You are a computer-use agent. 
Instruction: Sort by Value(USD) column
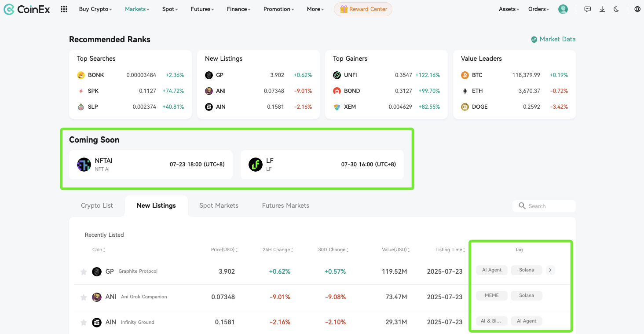(x=396, y=250)
